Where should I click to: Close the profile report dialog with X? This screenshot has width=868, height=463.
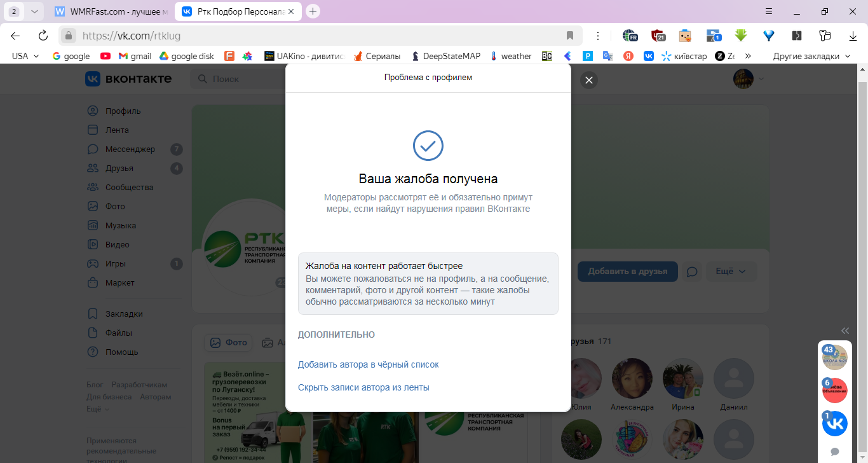pos(589,80)
